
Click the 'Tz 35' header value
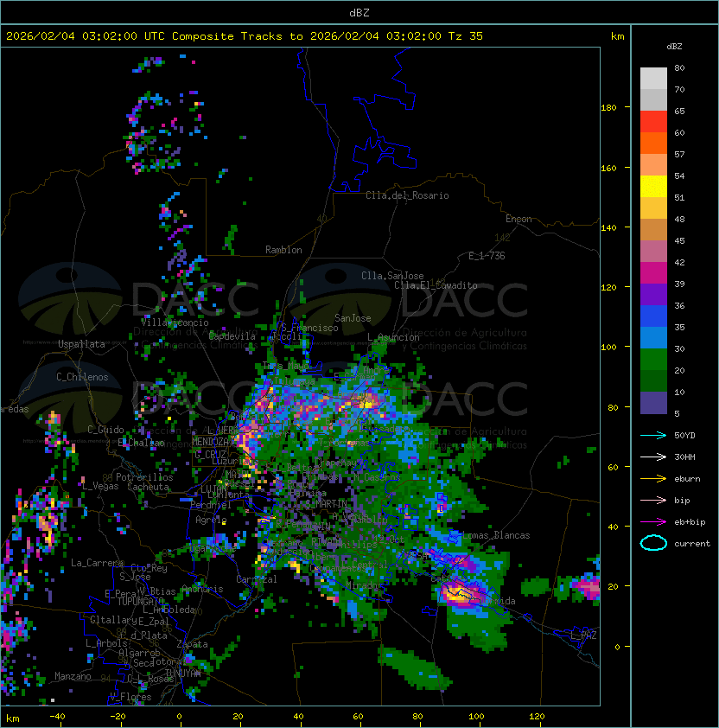(466, 36)
